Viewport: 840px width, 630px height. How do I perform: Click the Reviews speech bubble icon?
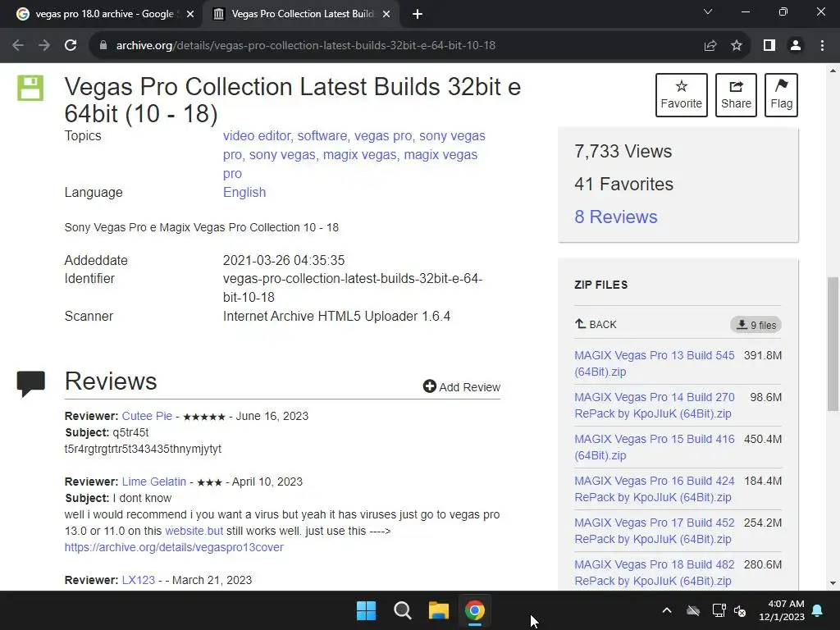tap(30, 384)
